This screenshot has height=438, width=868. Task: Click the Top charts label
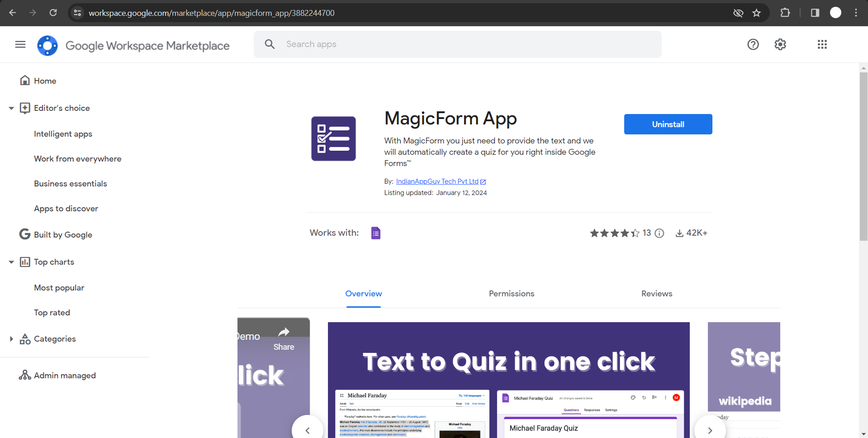point(54,262)
